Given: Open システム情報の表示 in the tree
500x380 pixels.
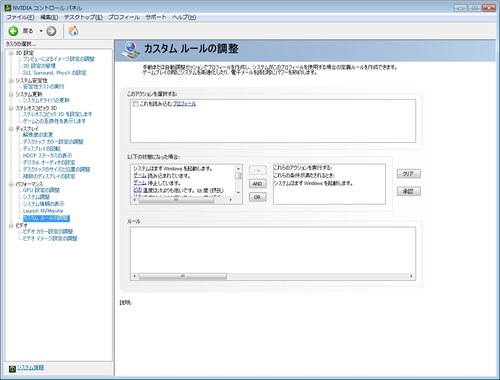Looking at the screenshot, I should 43,204.
